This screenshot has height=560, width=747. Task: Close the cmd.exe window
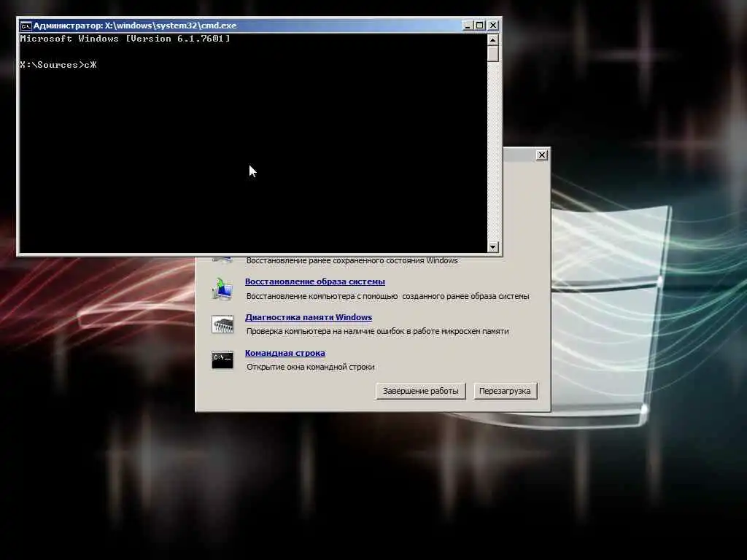point(493,26)
